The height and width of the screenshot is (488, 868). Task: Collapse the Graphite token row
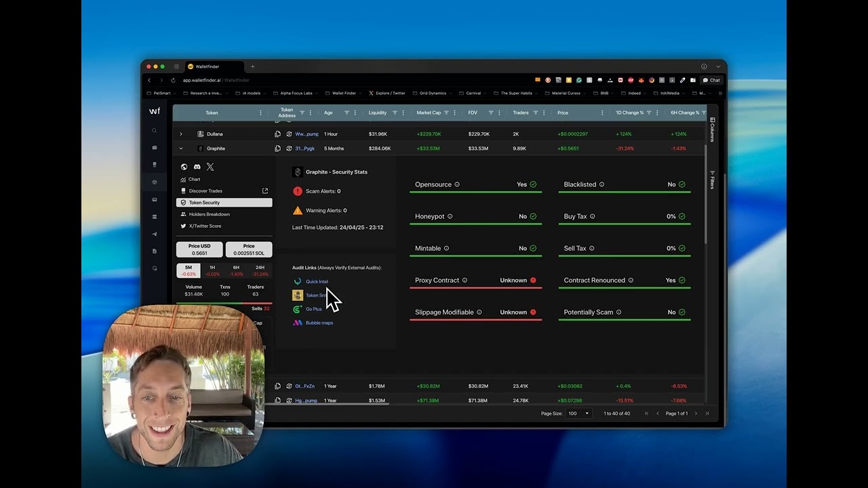click(180, 148)
